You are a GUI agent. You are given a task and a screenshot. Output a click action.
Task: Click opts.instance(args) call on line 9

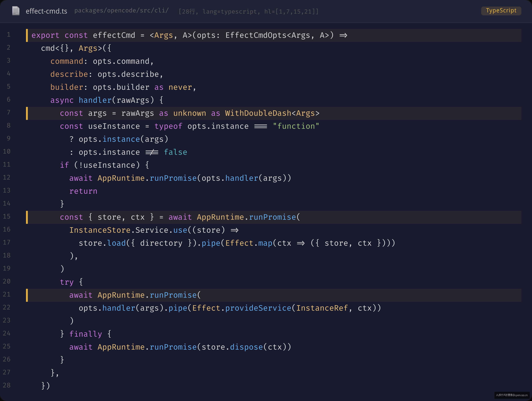124,139
